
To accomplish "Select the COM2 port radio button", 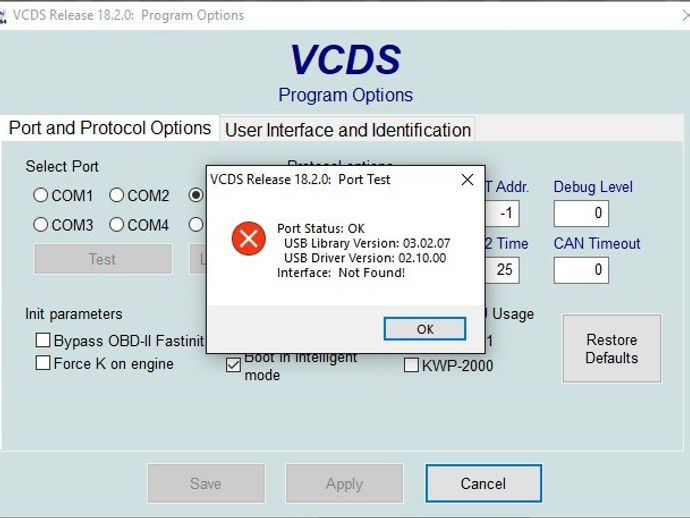I will click(117, 195).
